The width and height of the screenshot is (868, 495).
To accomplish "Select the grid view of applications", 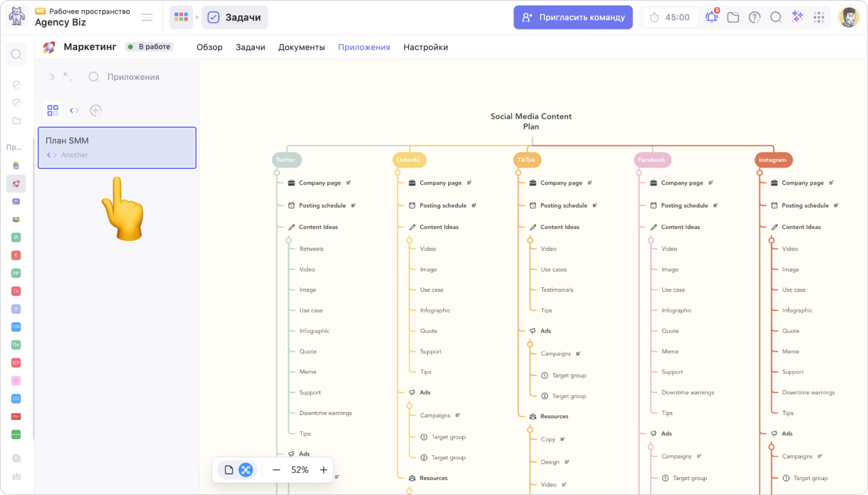I will (x=53, y=110).
